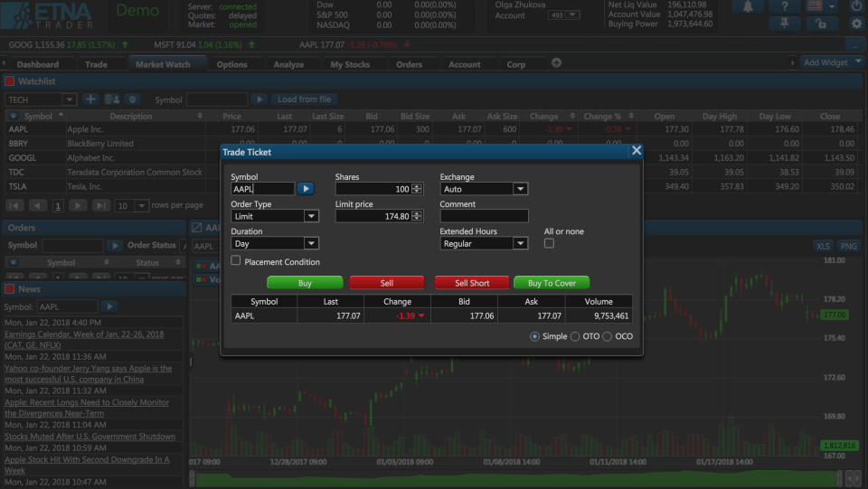Export chart with XLS button
This screenshot has height=489, width=868.
(x=823, y=246)
